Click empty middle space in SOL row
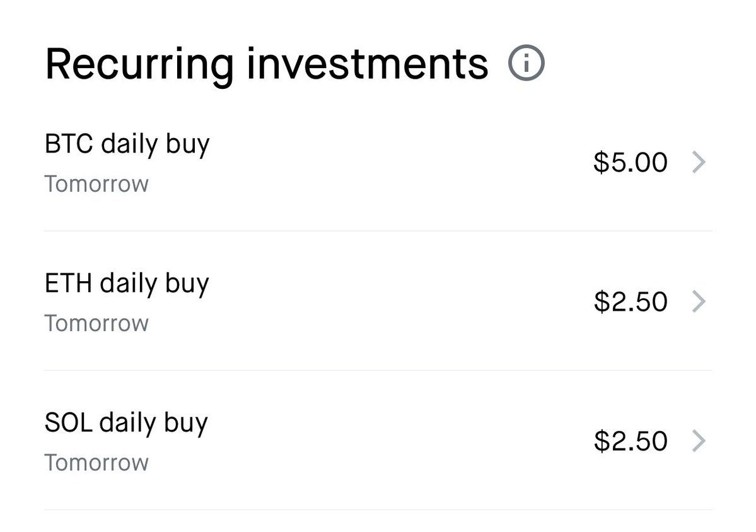The image size is (756, 532). pos(391,441)
